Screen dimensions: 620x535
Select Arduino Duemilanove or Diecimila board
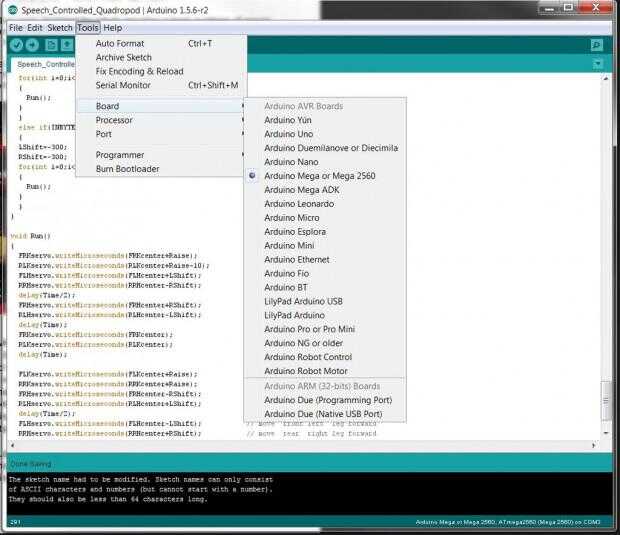(325, 148)
